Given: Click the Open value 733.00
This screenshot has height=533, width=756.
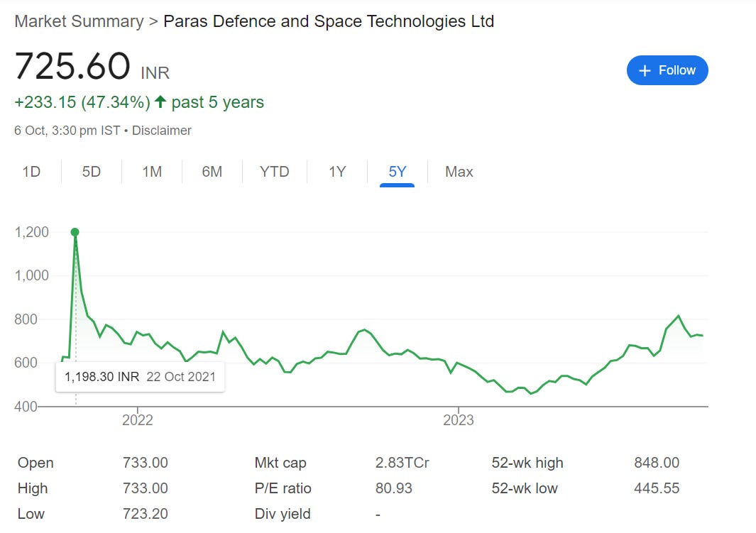Looking at the screenshot, I should [145, 463].
